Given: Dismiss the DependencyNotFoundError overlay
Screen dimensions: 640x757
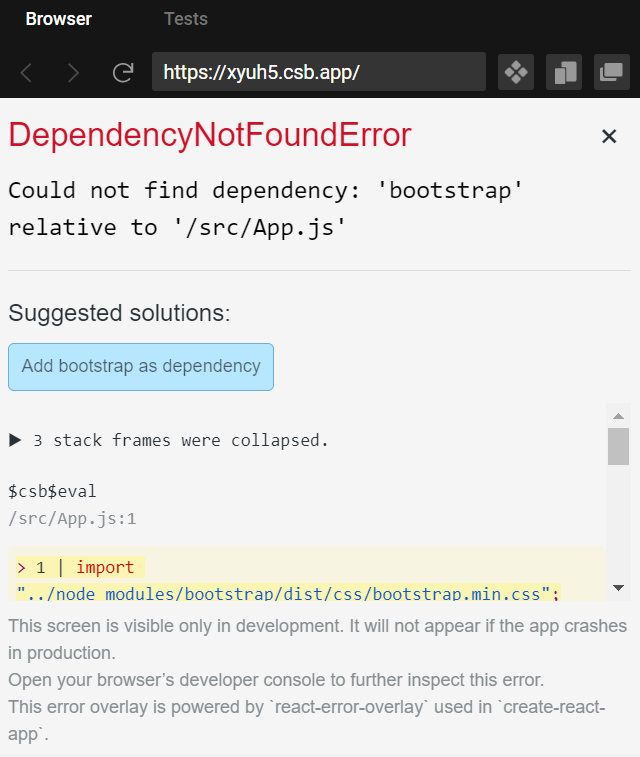Looking at the screenshot, I should (x=609, y=137).
